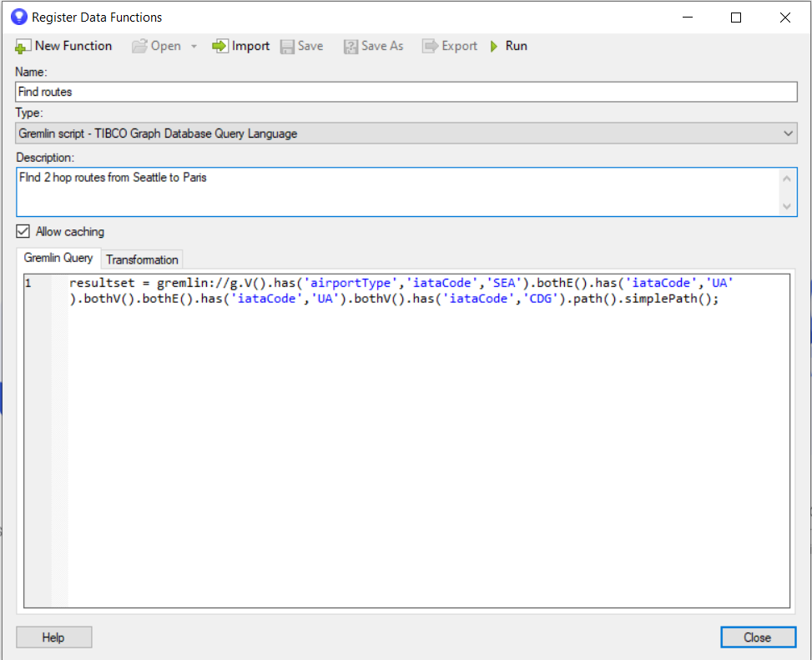Viewport: 812px width, 660px height.
Task: Switch to the Transformation tab
Action: click(142, 259)
